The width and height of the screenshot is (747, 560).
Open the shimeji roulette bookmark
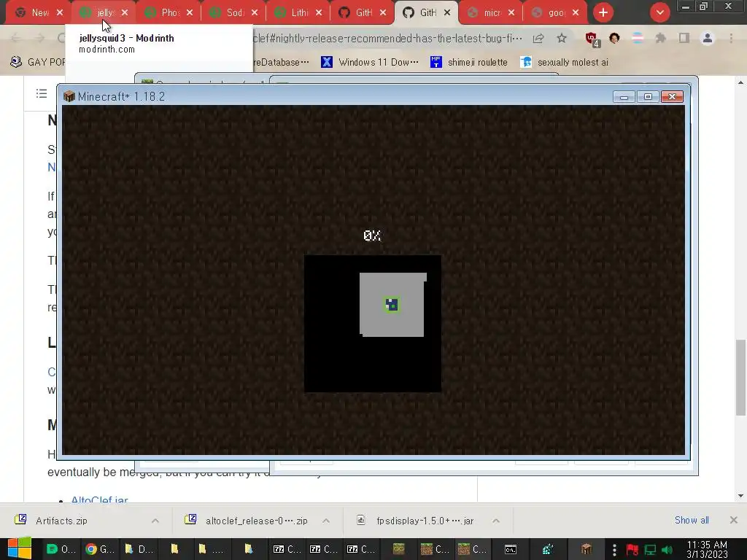469,62
